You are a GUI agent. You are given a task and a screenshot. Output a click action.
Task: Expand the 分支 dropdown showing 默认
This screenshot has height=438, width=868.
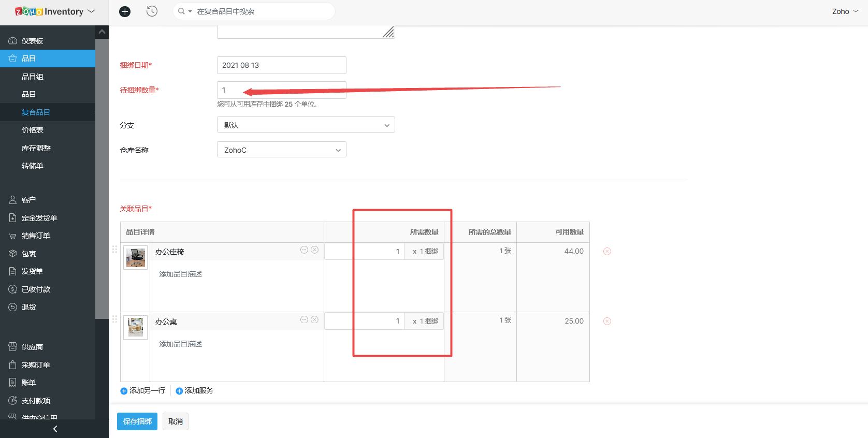coord(306,125)
